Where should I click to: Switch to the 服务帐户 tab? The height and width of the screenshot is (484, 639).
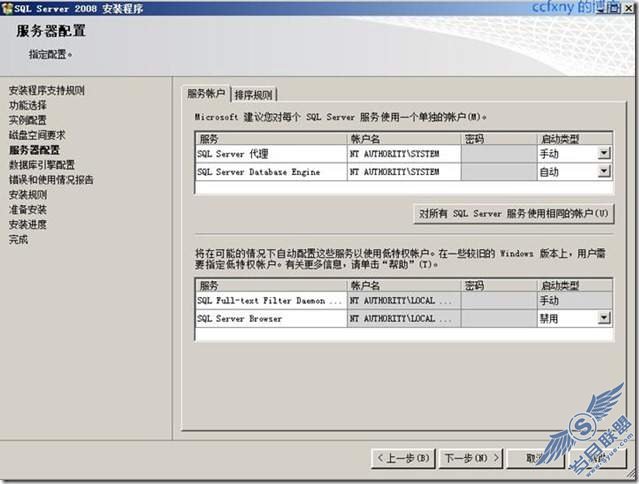[206, 94]
